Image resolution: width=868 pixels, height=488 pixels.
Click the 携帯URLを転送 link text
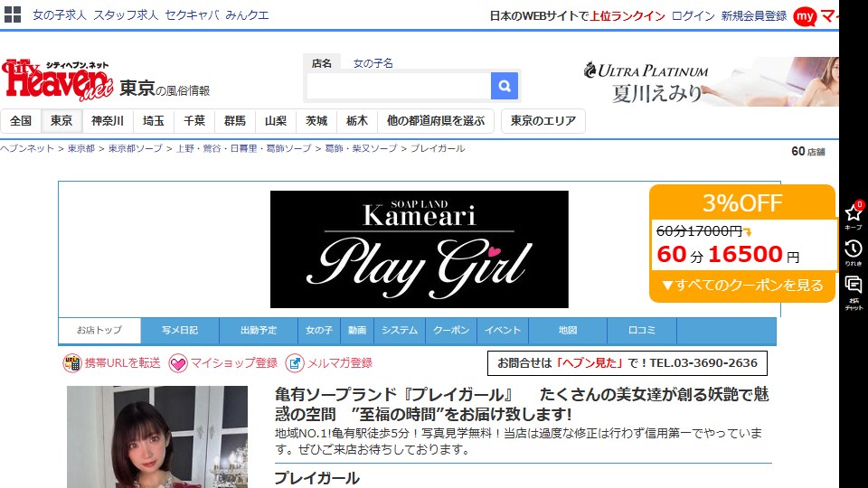122,363
